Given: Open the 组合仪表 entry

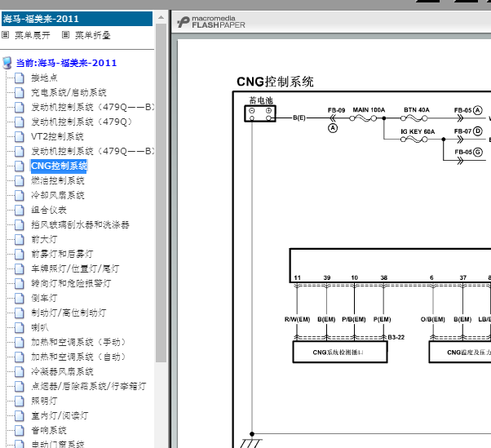Looking at the screenshot, I should click(x=49, y=211).
